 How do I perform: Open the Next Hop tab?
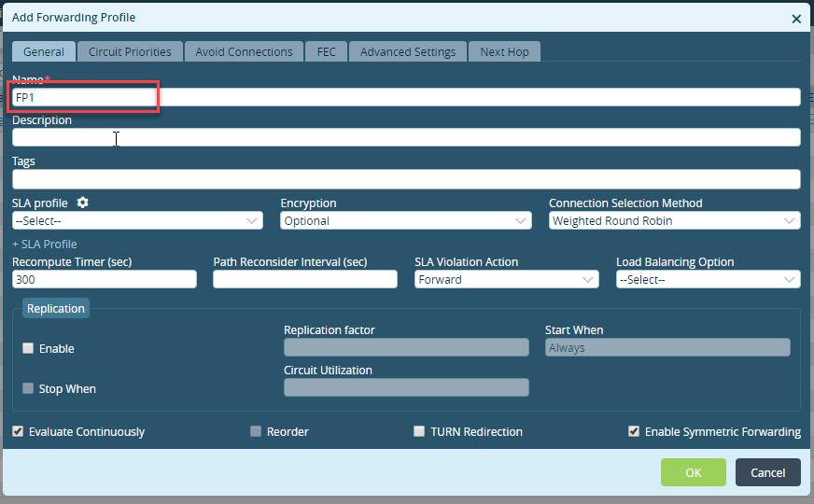[505, 52]
